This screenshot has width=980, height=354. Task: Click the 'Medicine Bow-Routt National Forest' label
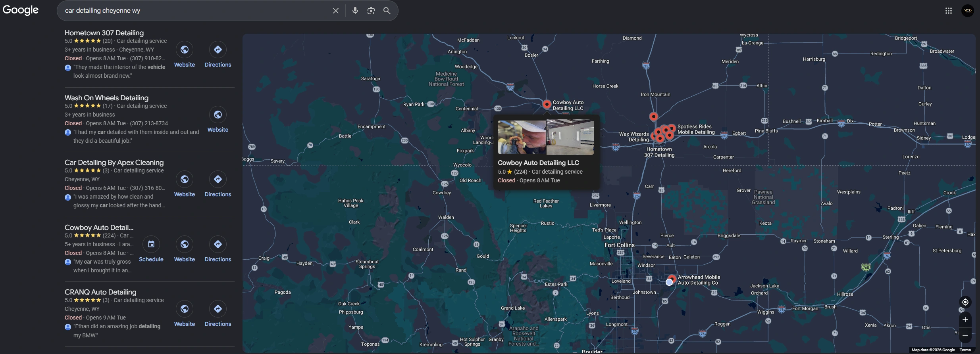446,79
